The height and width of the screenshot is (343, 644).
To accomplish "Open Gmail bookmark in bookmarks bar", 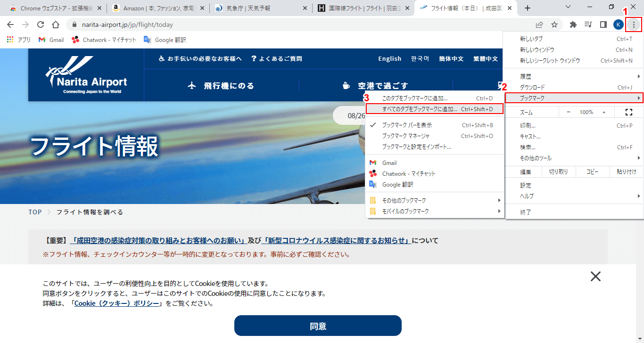I will tap(51, 40).
